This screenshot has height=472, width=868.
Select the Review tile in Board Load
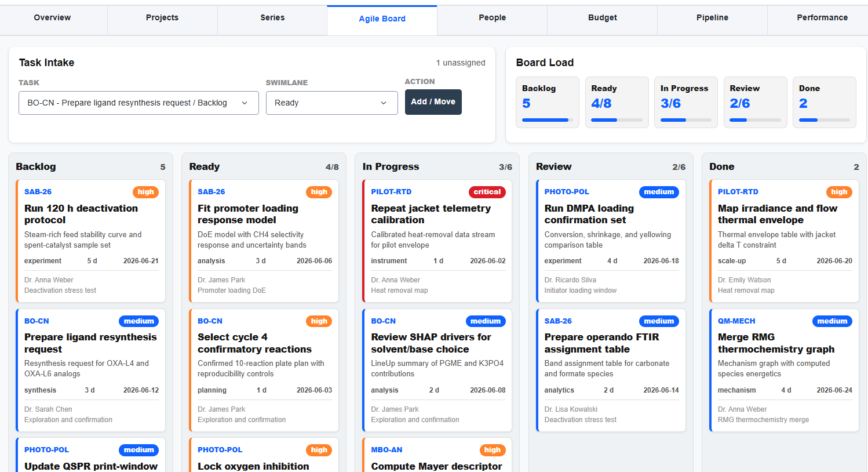click(x=755, y=102)
